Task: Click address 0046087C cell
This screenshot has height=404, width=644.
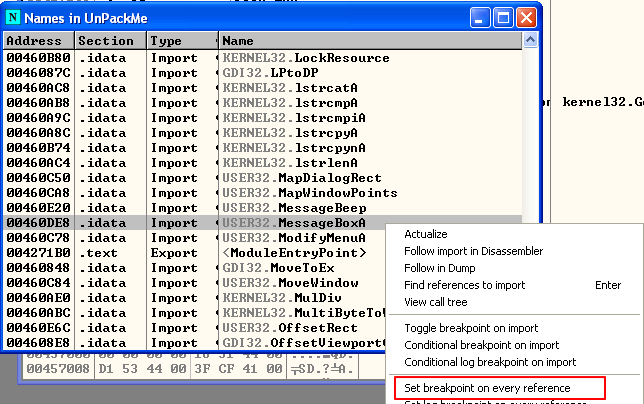Action: point(39,73)
